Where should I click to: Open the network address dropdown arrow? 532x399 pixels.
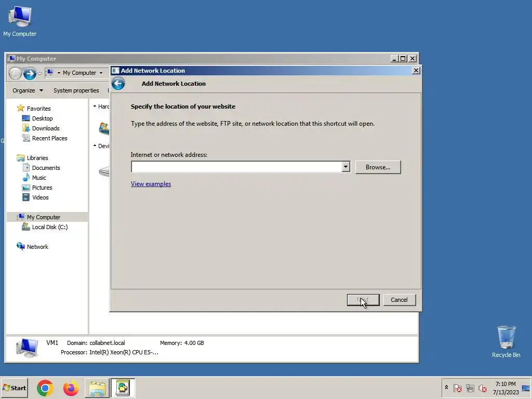[x=345, y=167]
